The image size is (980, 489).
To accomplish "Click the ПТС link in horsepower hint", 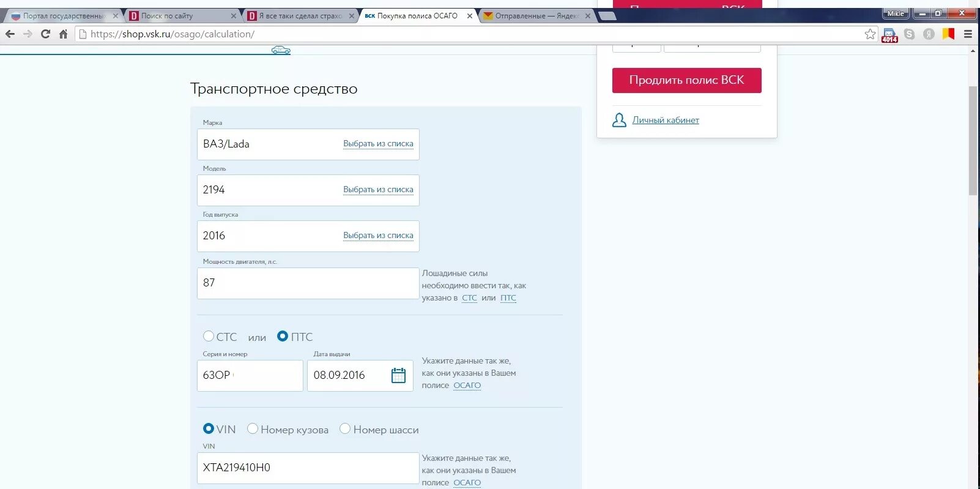I will (508, 298).
